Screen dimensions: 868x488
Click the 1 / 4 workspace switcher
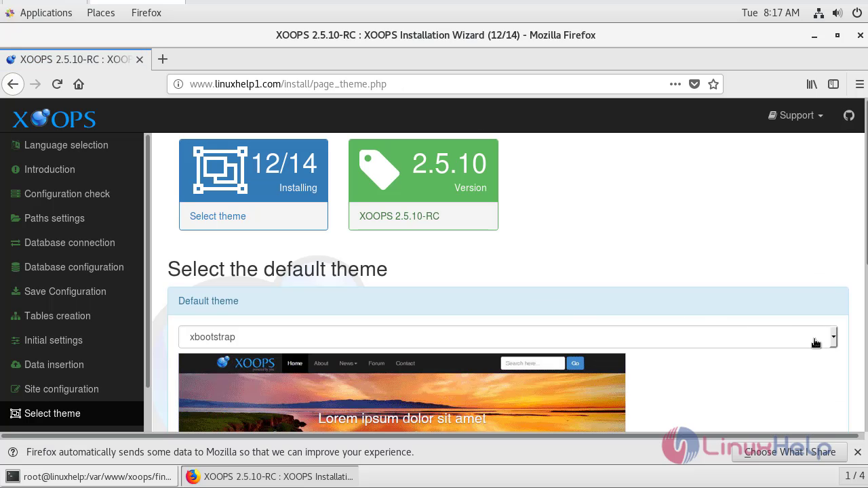point(854,476)
